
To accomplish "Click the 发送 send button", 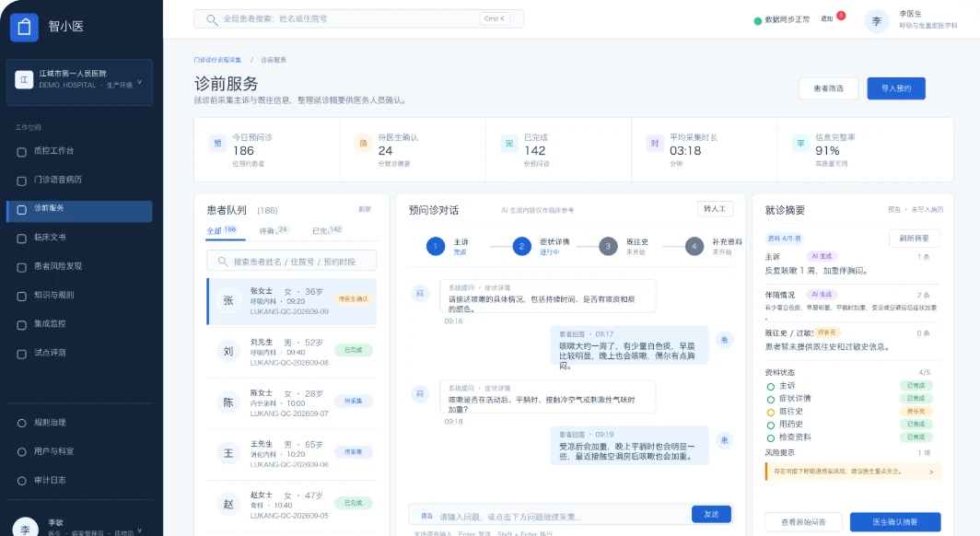I will (711, 514).
